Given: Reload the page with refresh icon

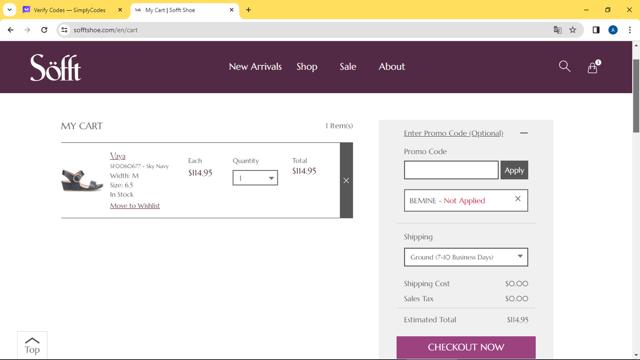Looking at the screenshot, I should coord(44,30).
